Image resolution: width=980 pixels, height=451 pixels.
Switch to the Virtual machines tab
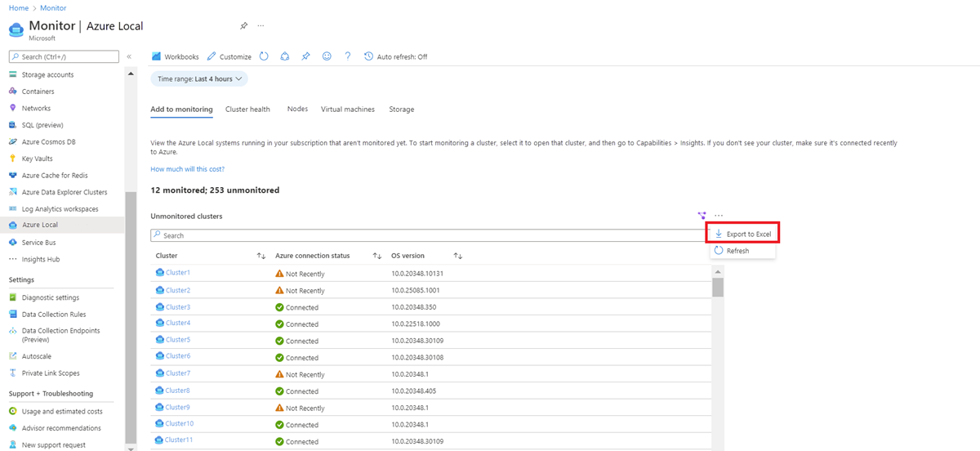(348, 109)
